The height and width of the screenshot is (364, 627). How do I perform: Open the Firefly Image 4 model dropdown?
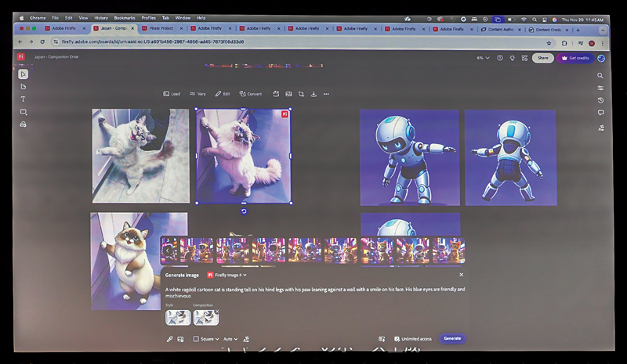(x=227, y=275)
